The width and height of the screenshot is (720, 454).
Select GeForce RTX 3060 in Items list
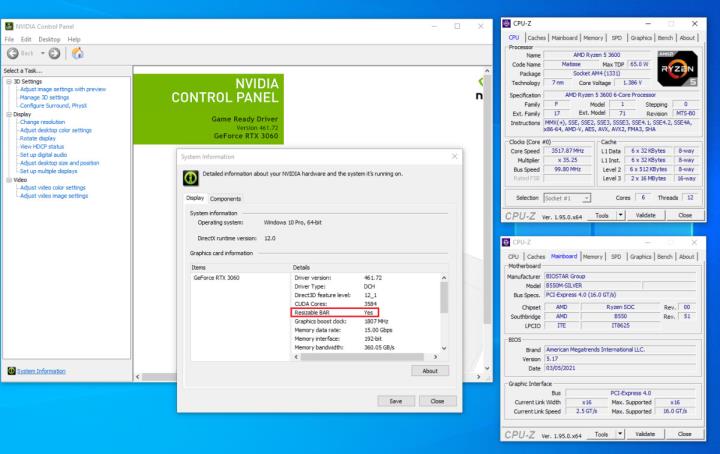tap(216, 278)
